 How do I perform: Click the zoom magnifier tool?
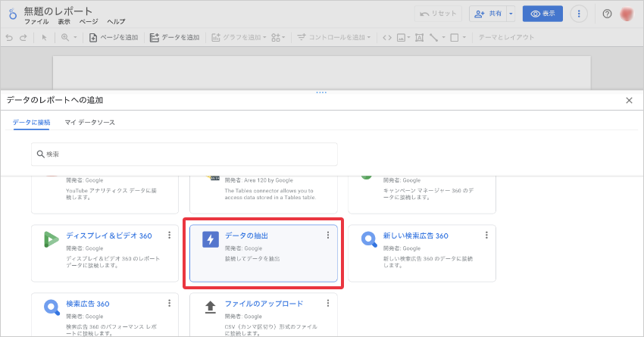65,37
